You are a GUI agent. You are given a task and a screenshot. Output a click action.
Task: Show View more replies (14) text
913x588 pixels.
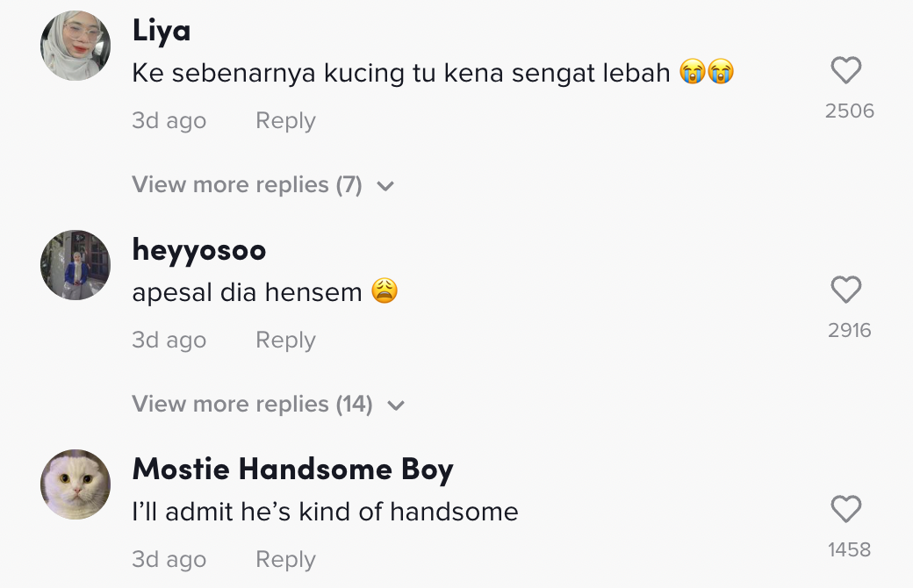(252, 405)
